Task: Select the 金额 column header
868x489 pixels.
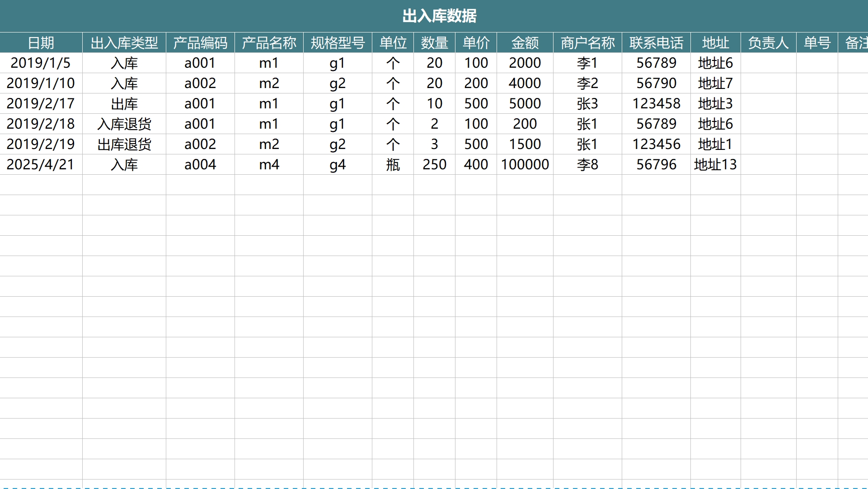Action: click(525, 43)
